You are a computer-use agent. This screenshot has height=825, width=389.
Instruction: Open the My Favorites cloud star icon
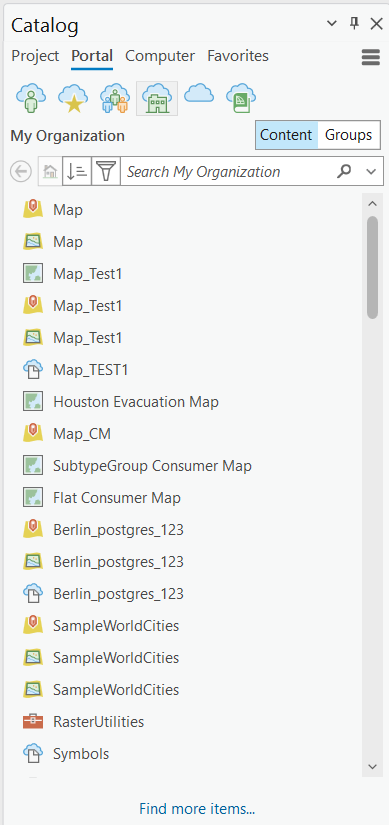tap(73, 98)
